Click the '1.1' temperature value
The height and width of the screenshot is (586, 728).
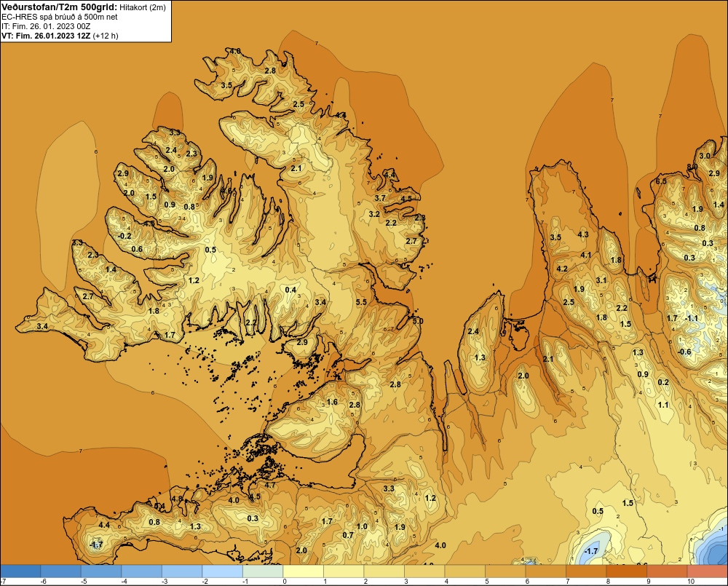tap(663, 405)
